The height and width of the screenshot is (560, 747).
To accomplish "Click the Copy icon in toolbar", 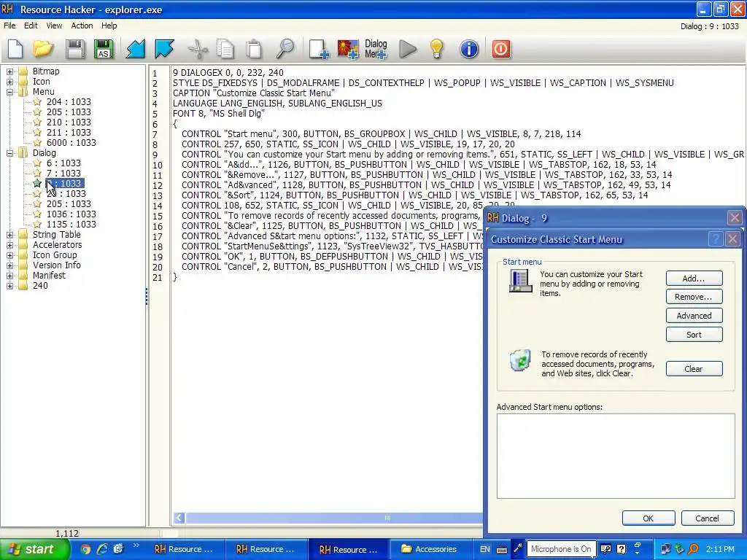I will click(225, 49).
